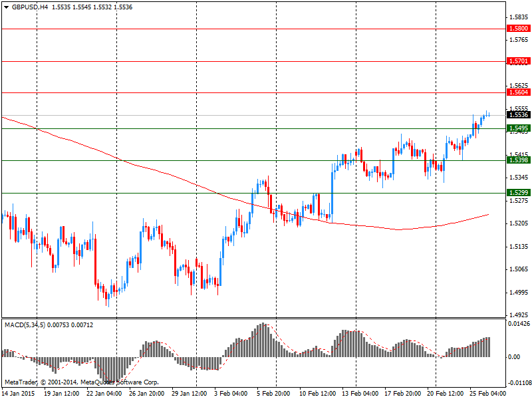The height and width of the screenshot is (399, 532).
Task: Select the 1.5604 red price label
Action: [518, 92]
